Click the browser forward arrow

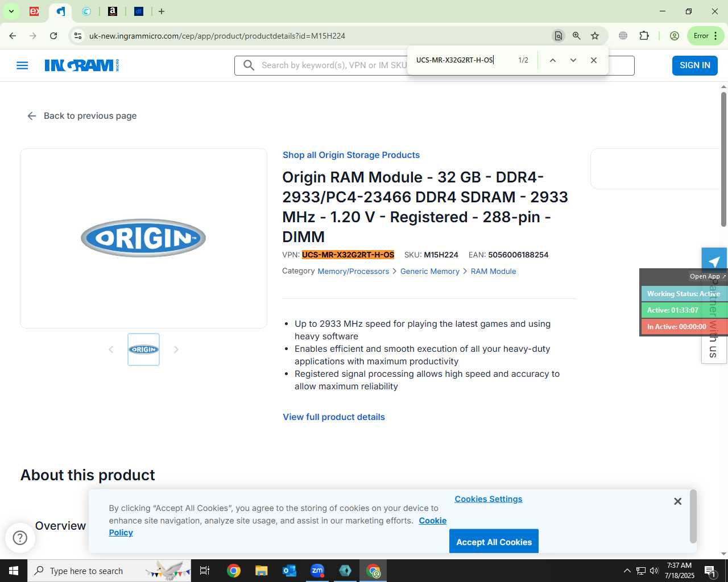click(33, 36)
